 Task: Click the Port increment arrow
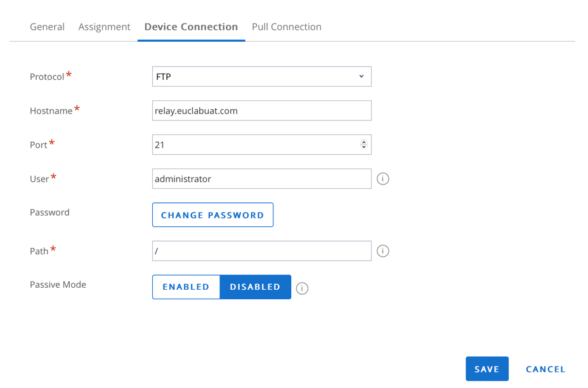[363, 141]
